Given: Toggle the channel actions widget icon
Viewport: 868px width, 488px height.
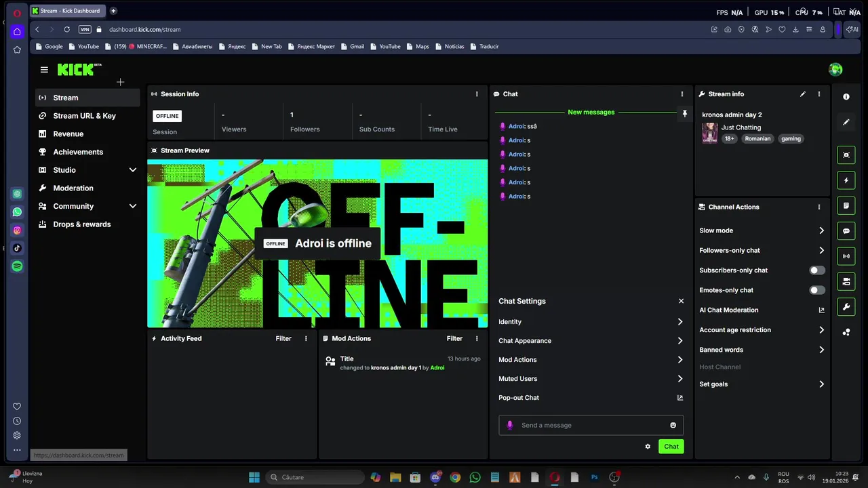Looking at the screenshot, I should (846, 282).
